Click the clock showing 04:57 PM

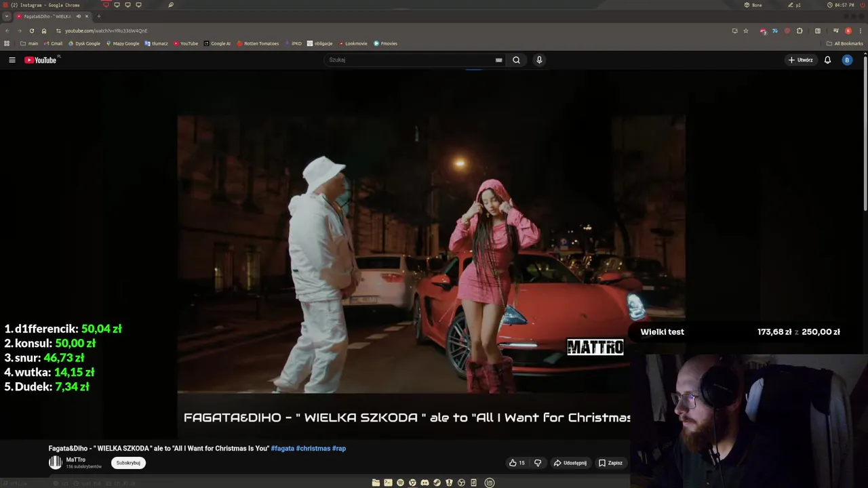[841, 5]
